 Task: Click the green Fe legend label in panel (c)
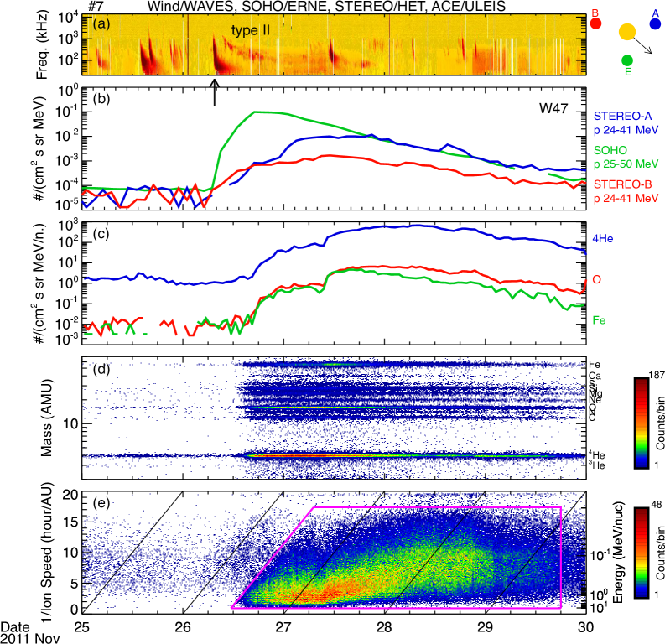click(x=599, y=320)
